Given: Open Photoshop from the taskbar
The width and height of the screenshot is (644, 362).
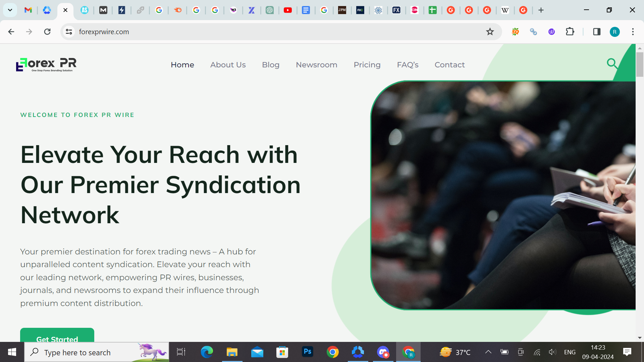Looking at the screenshot, I should tap(307, 352).
